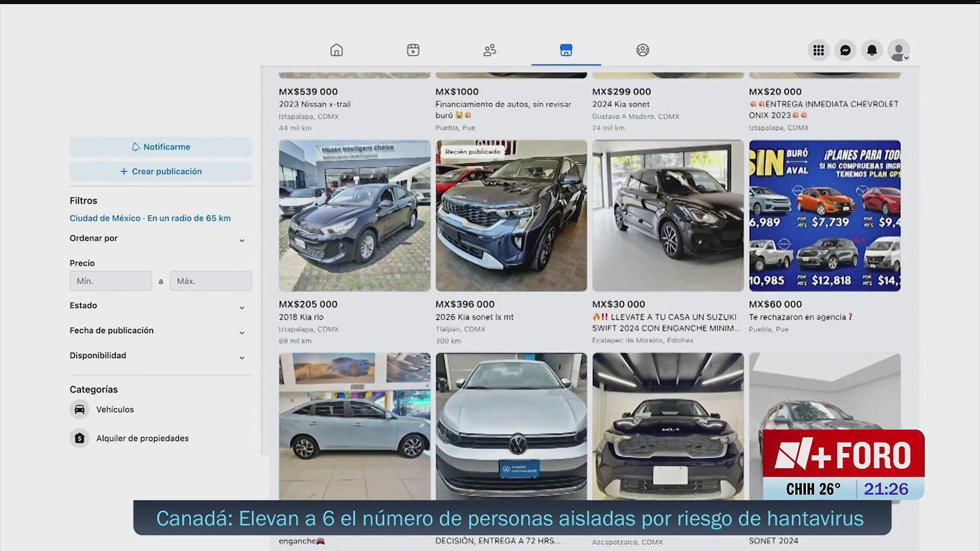Click the MX$60 000 price
Viewport: 980px width, 551px height.
(775, 305)
